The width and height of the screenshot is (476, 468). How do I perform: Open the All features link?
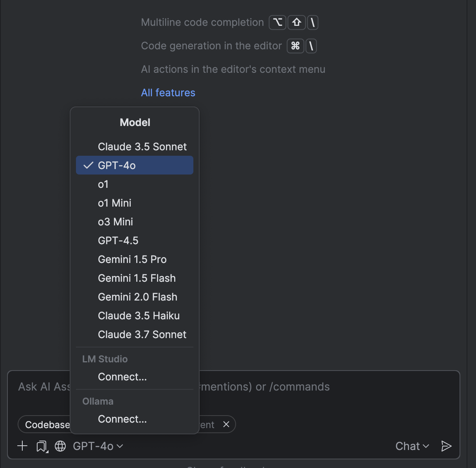click(168, 92)
